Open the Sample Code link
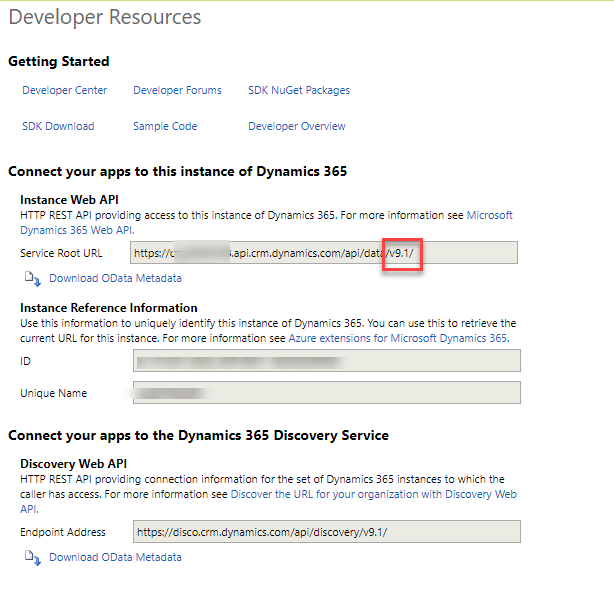This screenshot has width=614, height=614. coord(165,126)
